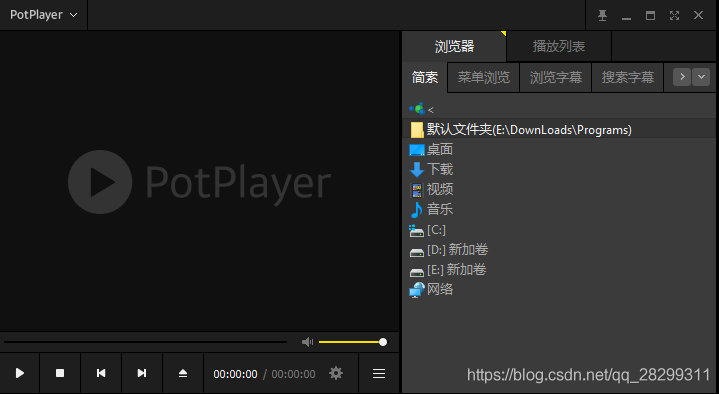Switch to fullscreen mode
The width and height of the screenshot is (719, 394).
click(x=674, y=16)
